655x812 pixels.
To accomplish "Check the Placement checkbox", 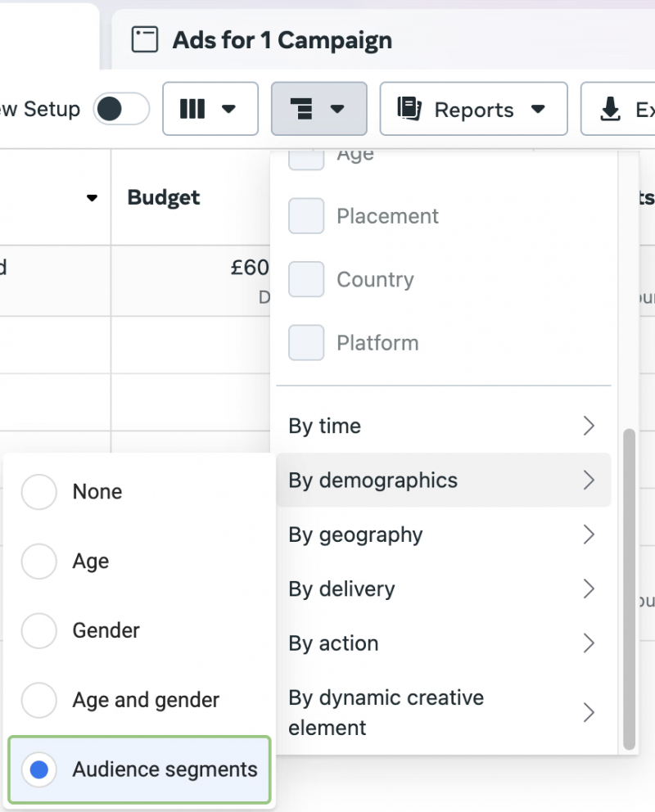I will click(306, 216).
